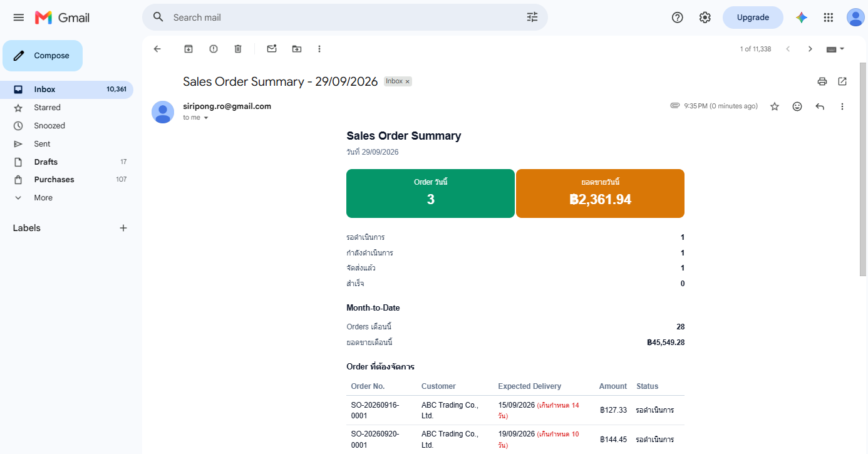
Task: Add an emoji reaction
Action: 797,106
